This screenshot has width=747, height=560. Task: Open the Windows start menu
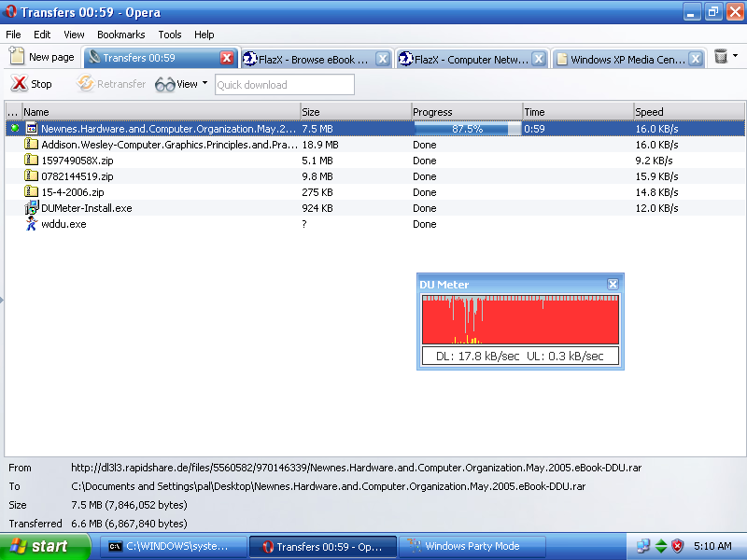(x=46, y=546)
